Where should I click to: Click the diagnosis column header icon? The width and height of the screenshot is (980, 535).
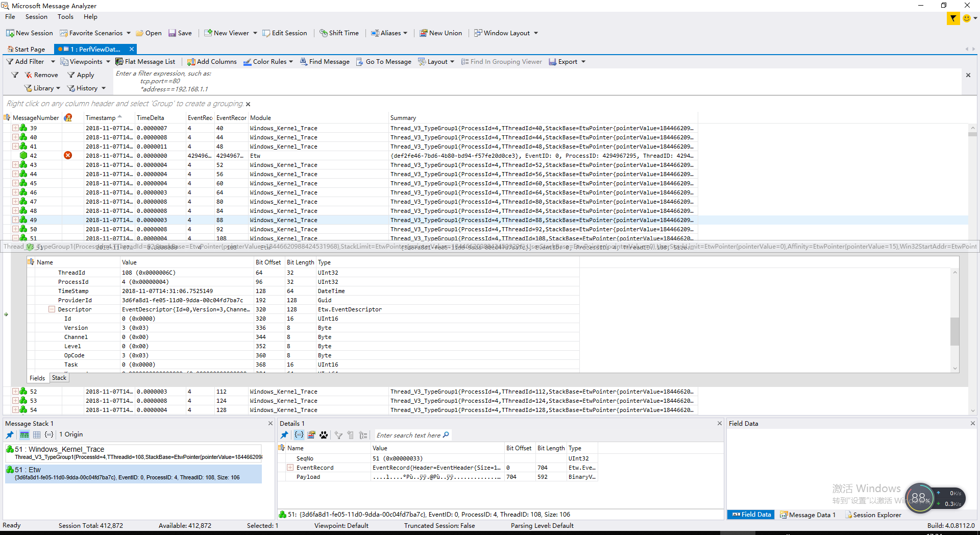point(68,117)
